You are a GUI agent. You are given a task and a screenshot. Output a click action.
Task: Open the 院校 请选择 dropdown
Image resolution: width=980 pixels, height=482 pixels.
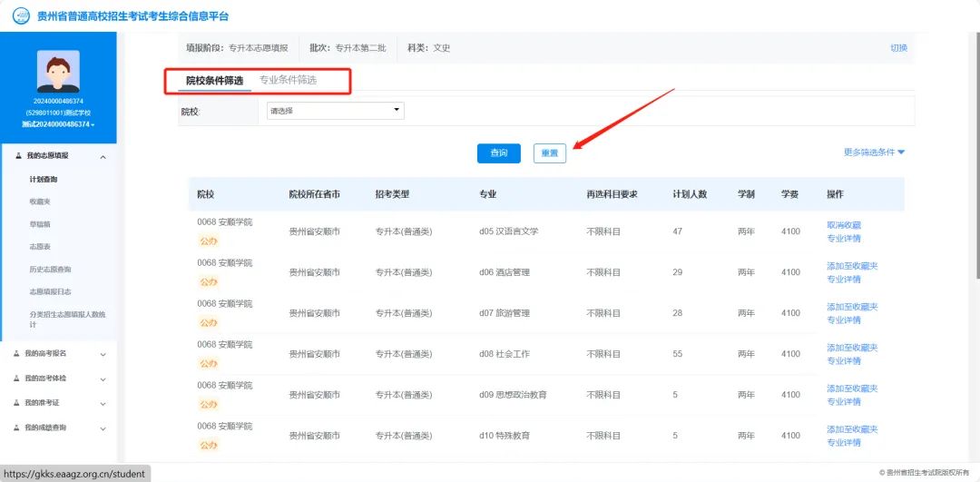click(x=335, y=111)
